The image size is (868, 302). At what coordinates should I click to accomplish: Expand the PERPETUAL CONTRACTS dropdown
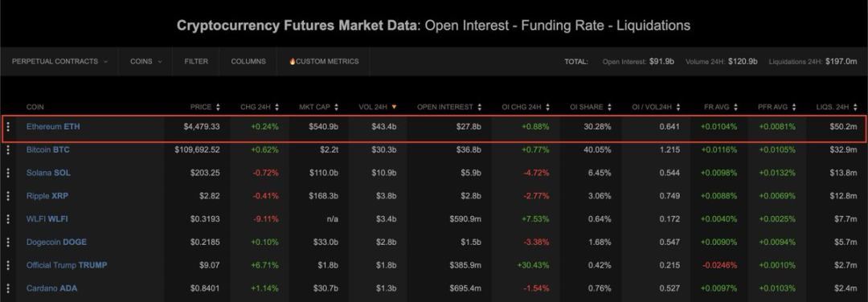click(x=59, y=61)
